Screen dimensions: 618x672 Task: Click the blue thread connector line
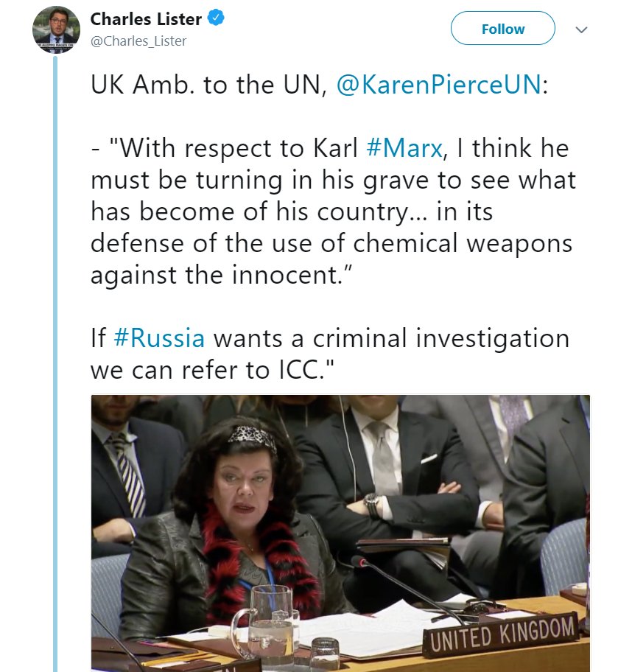tap(55, 363)
